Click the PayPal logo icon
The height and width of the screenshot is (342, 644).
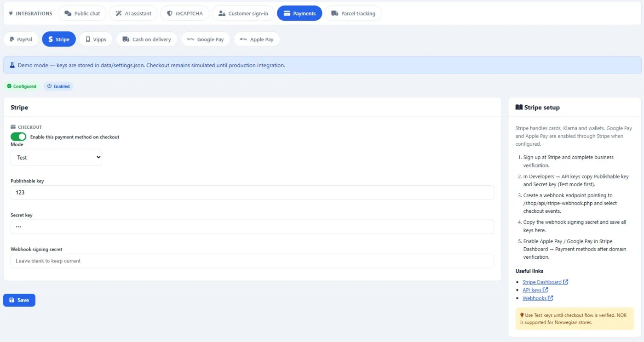12,39
